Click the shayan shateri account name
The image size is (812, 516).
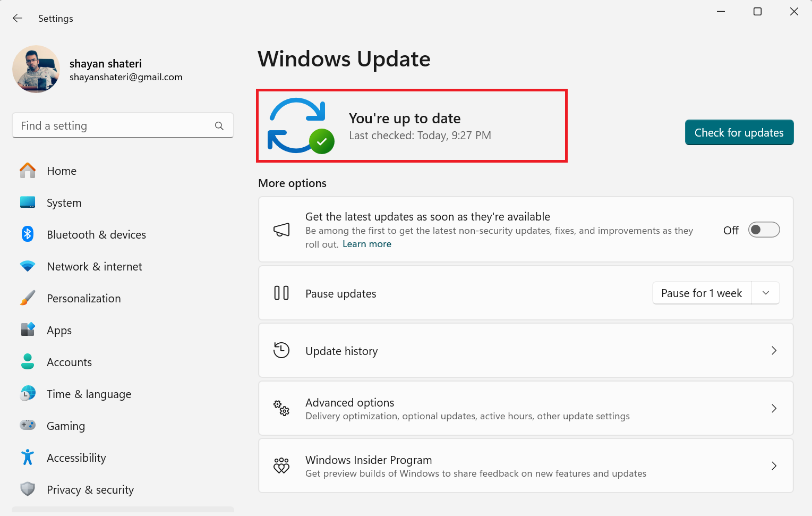pos(106,63)
